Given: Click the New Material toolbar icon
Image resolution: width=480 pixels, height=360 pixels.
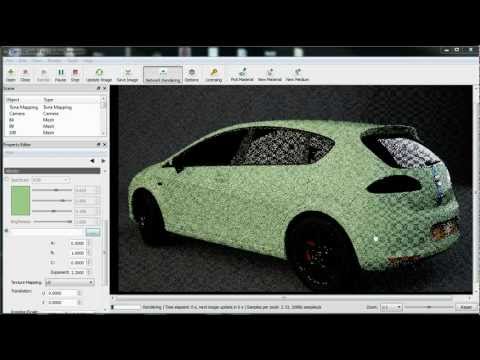Looking at the screenshot, I should pyautogui.click(x=270, y=75).
